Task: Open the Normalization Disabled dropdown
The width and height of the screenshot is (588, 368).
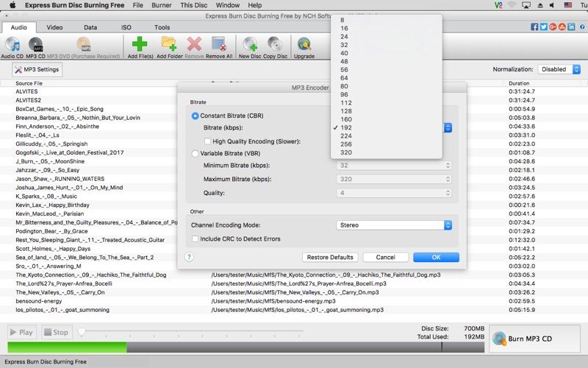Action: [x=559, y=69]
